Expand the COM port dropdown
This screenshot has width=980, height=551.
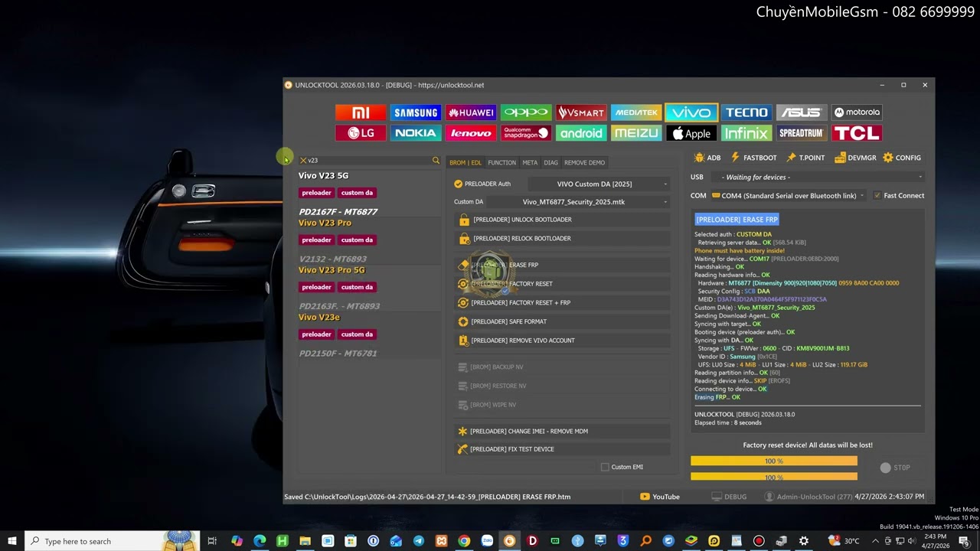[788, 196]
